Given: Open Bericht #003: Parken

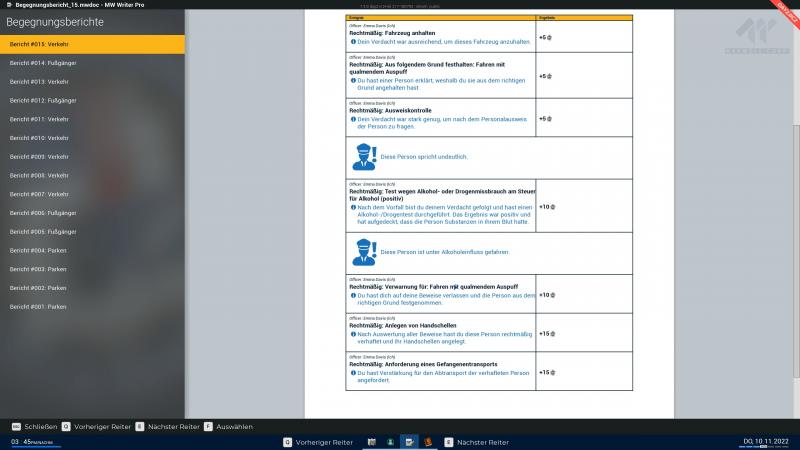Looking at the screenshot, I should click(x=92, y=269).
